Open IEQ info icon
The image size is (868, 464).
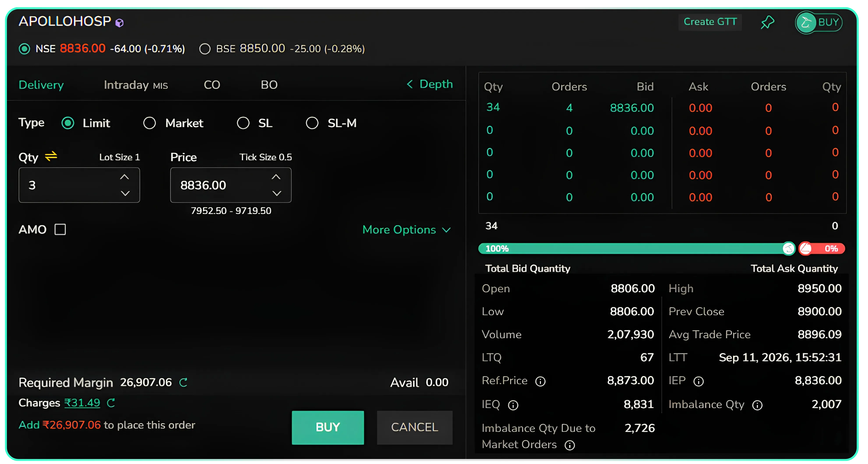(513, 405)
